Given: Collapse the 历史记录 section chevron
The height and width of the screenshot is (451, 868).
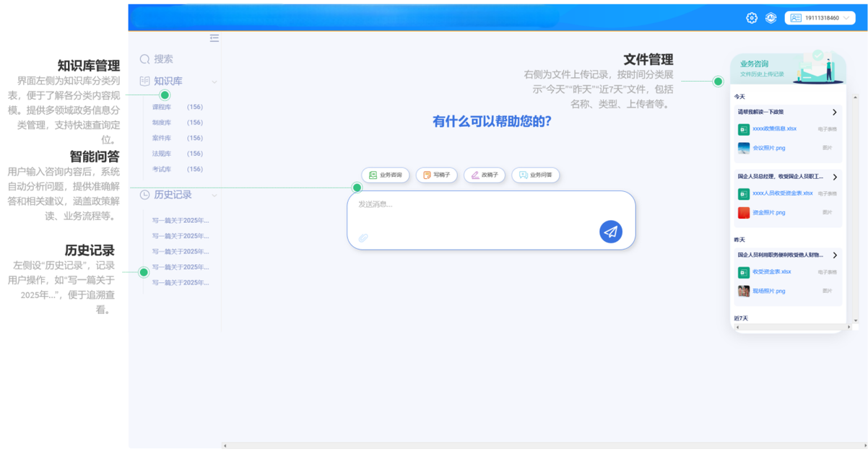Looking at the screenshot, I should [x=214, y=196].
